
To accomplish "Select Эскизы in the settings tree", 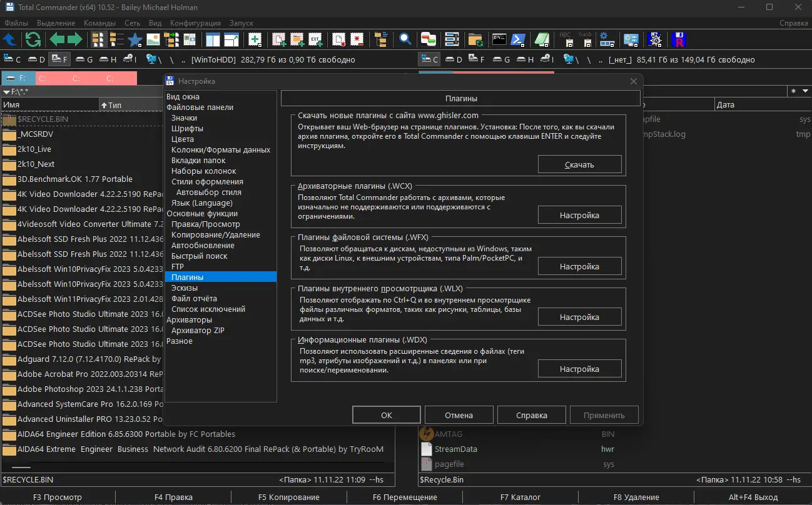I will (185, 288).
